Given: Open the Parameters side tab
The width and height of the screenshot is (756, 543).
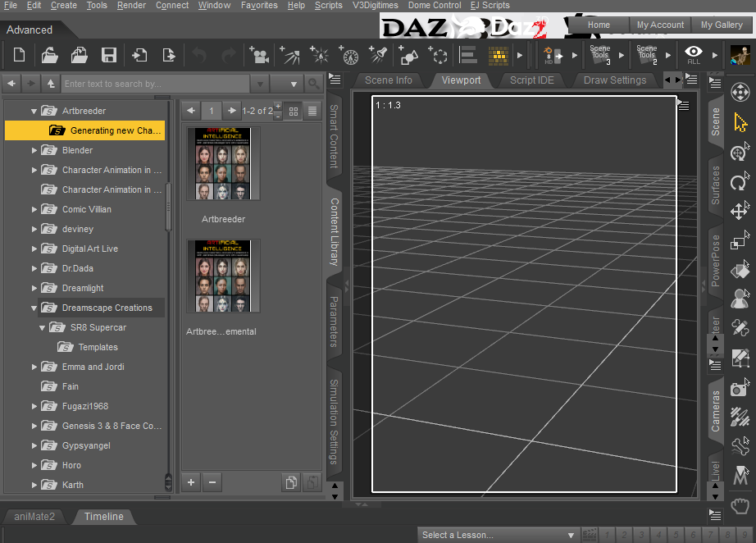Looking at the screenshot, I should point(334,322).
